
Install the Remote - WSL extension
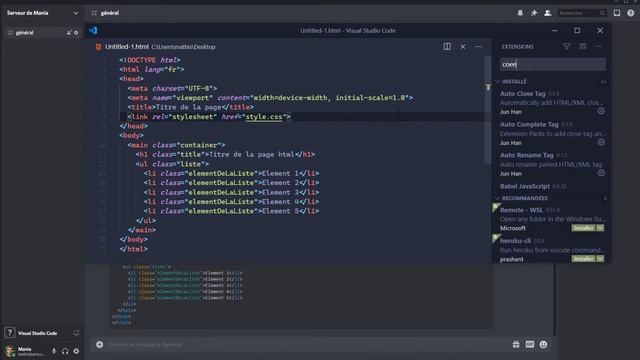tap(583, 228)
